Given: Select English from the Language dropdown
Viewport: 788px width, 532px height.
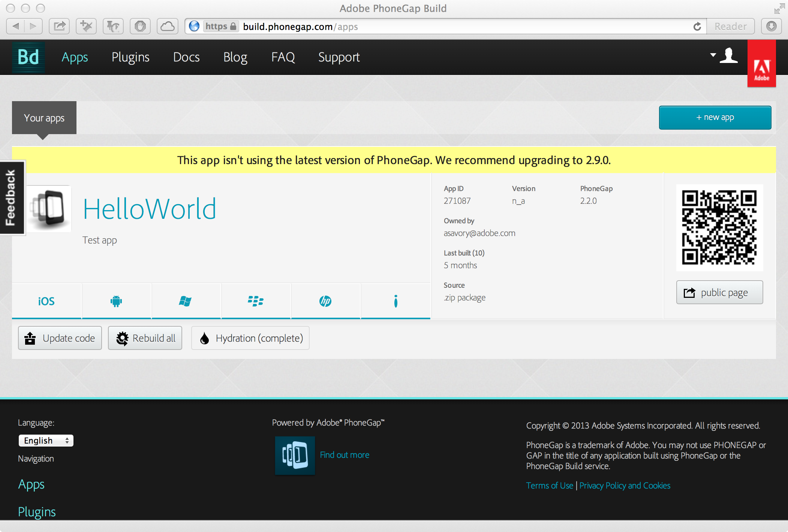Looking at the screenshot, I should [x=45, y=441].
